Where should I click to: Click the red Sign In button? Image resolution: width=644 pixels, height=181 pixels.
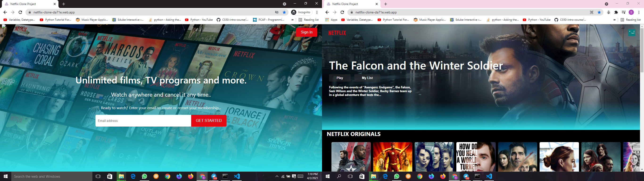tap(306, 32)
